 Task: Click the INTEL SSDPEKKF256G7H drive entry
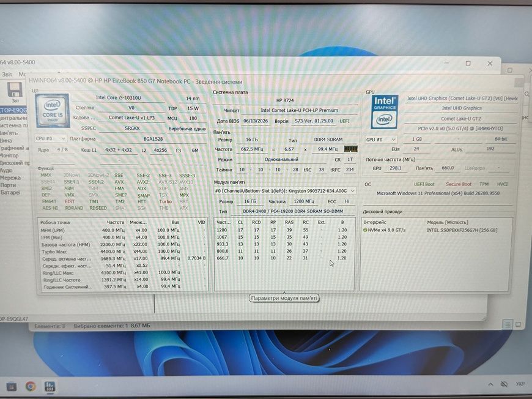point(462,230)
